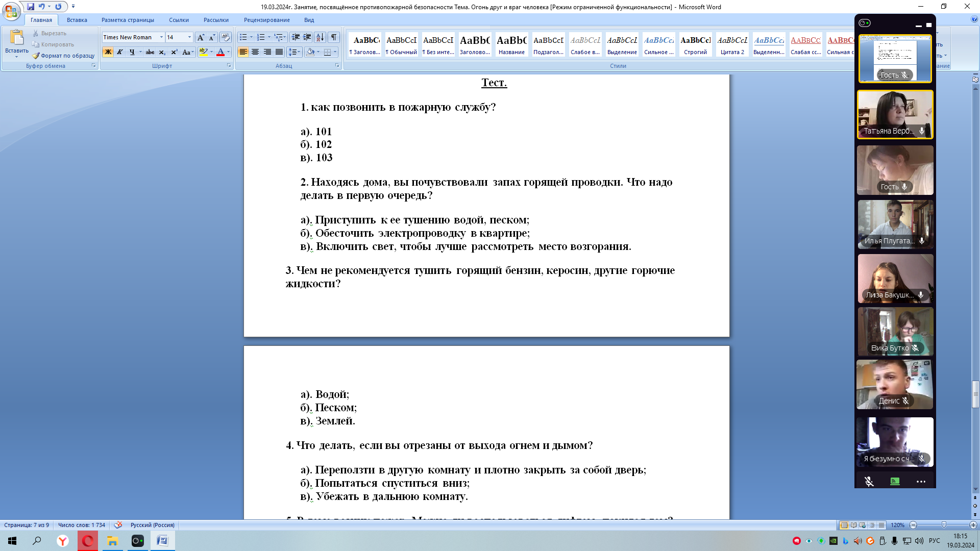Open the font size dropdown showing 14
The width and height of the screenshot is (980, 551).
coord(189,37)
